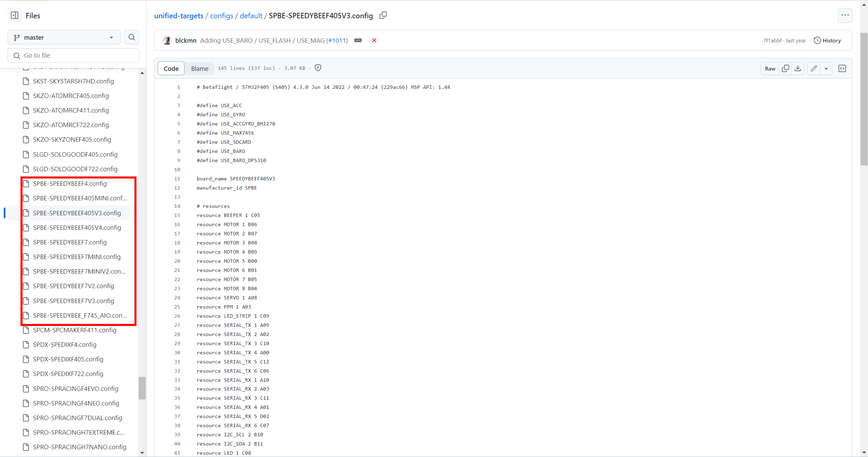Switch to the Blame tab

click(200, 68)
